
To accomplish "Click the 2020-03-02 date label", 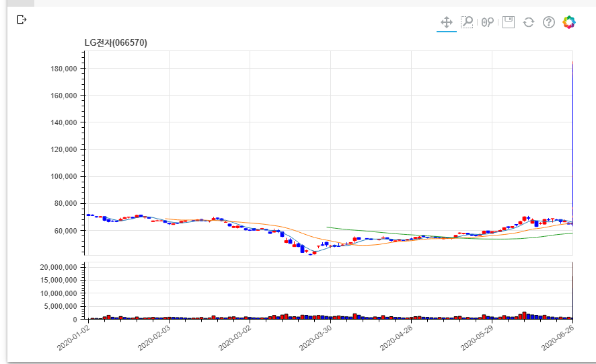I will click(x=235, y=338).
